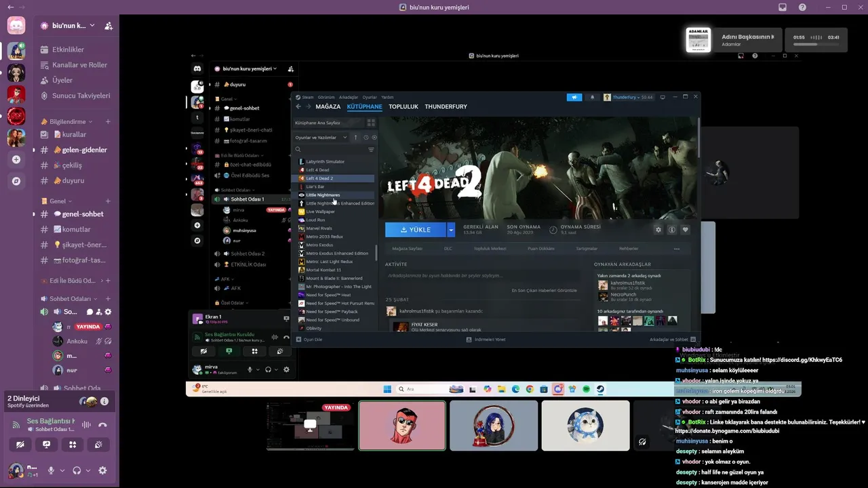Image resolution: width=868 pixels, height=488 pixels.
Task: Select red-haired sunglasses avatar tile
Action: (402, 426)
